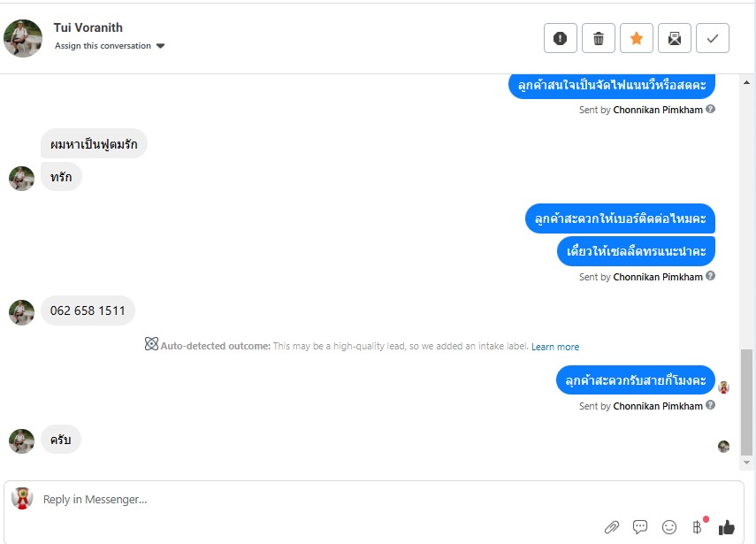
Task: Click Learn more link
Action: (x=555, y=347)
